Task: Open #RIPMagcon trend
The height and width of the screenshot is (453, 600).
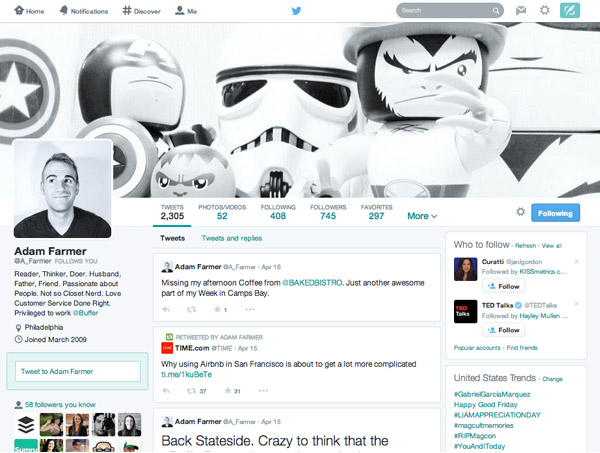Action: click(x=474, y=435)
